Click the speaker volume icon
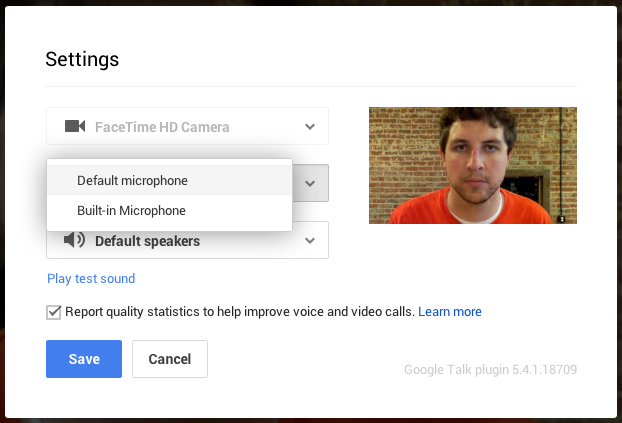The width and height of the screenshot is (622, 423). point(74,240)
